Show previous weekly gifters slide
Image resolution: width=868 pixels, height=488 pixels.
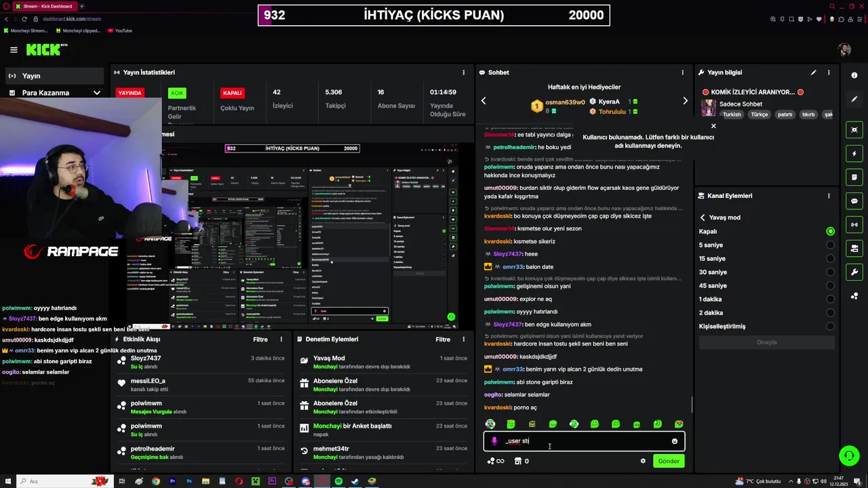tap(484, 101)
